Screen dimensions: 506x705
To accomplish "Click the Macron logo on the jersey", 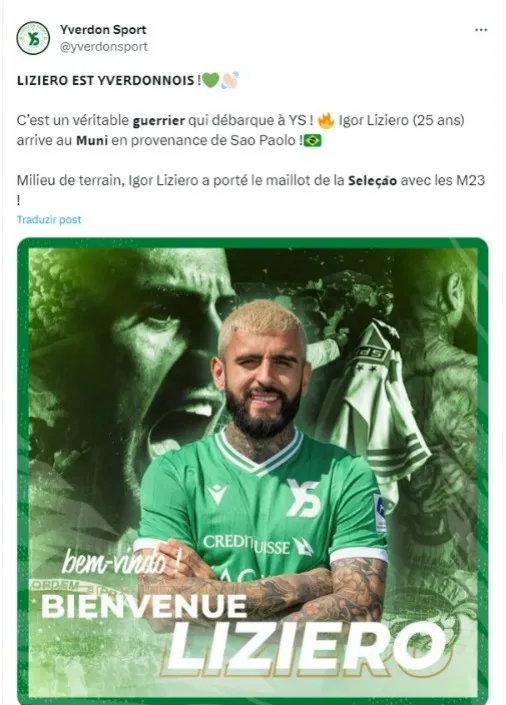I will point(217,494).
